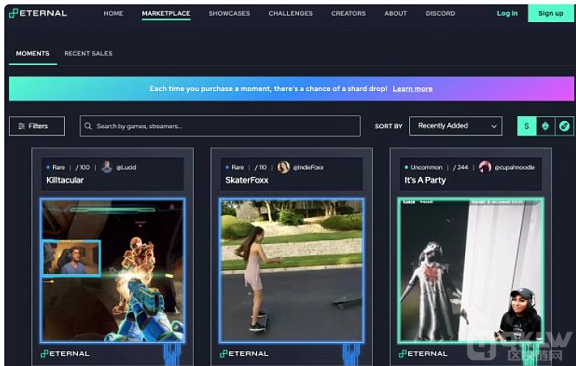Click the sort dropdown chevron arrow

(x=494, y=126)
